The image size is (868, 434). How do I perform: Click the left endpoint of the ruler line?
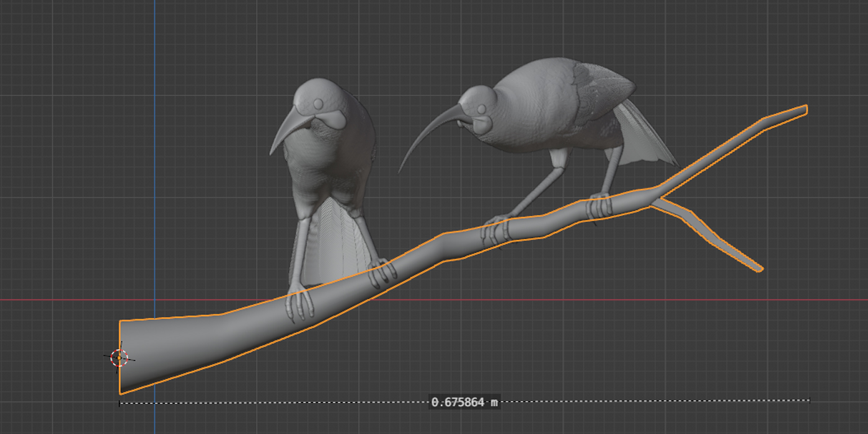[120, 403]
